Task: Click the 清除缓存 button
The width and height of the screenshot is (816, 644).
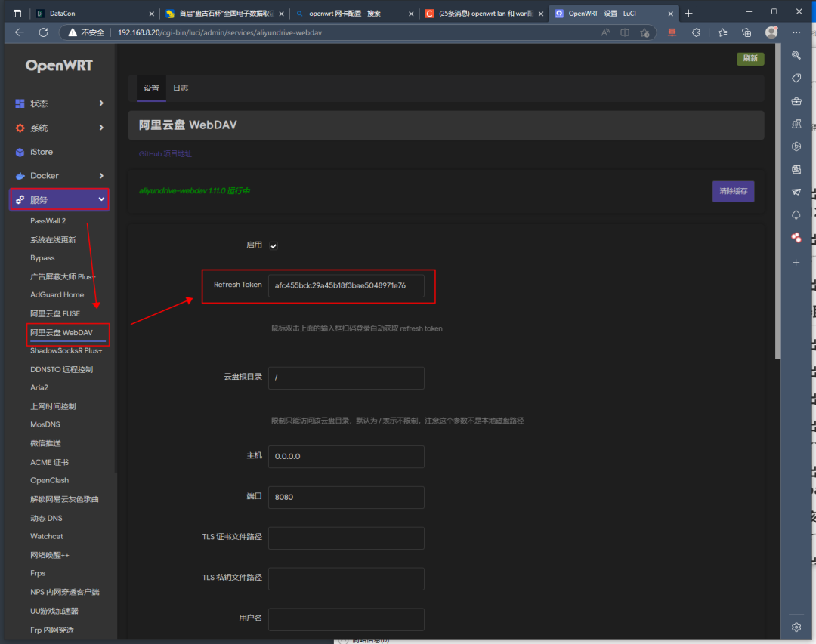Action: [733, 191]
